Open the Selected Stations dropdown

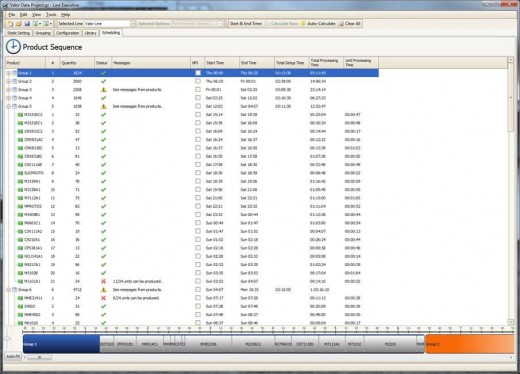tap(220, 24)
